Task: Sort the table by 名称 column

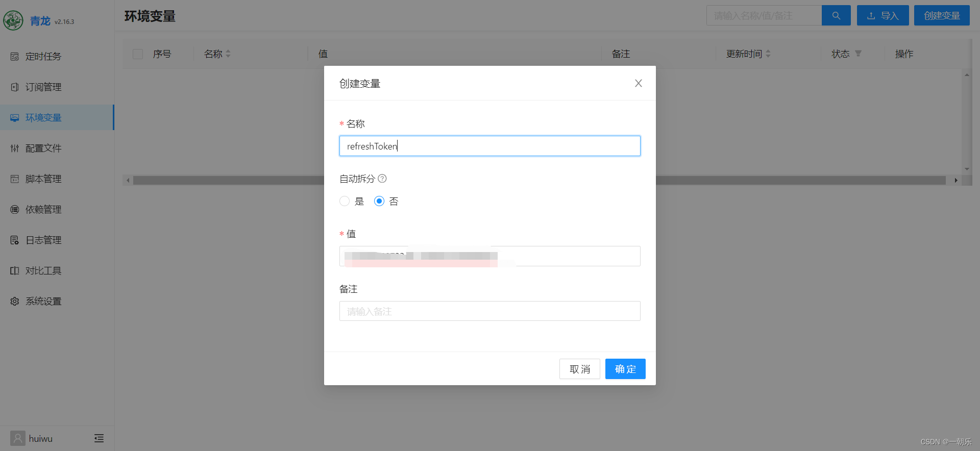Action: click(x=228, y=54)
